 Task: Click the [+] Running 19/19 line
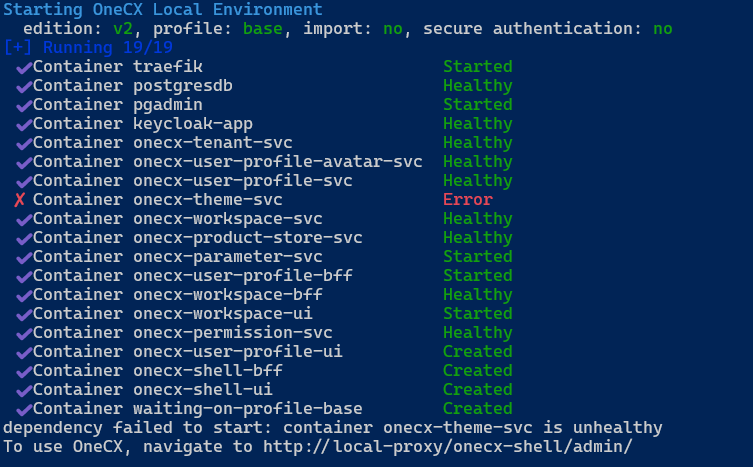(x=90, y=48)
